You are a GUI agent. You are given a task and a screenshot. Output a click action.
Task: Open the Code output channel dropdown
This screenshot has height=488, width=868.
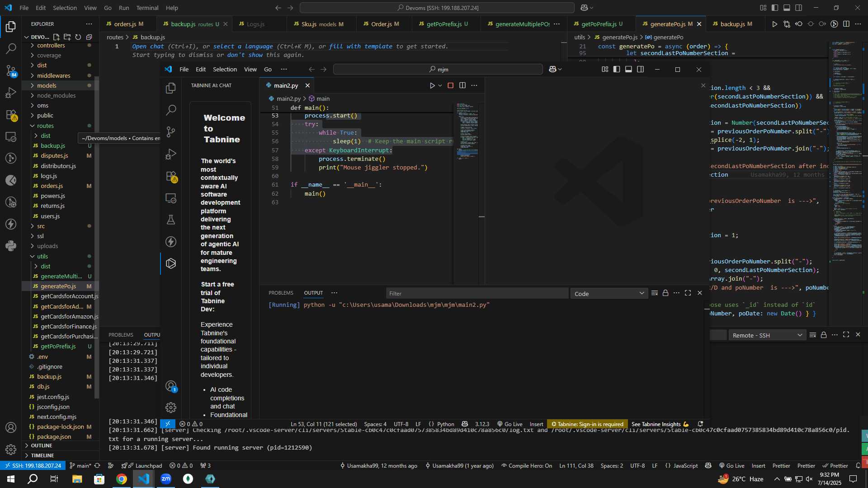coord(609,294)
